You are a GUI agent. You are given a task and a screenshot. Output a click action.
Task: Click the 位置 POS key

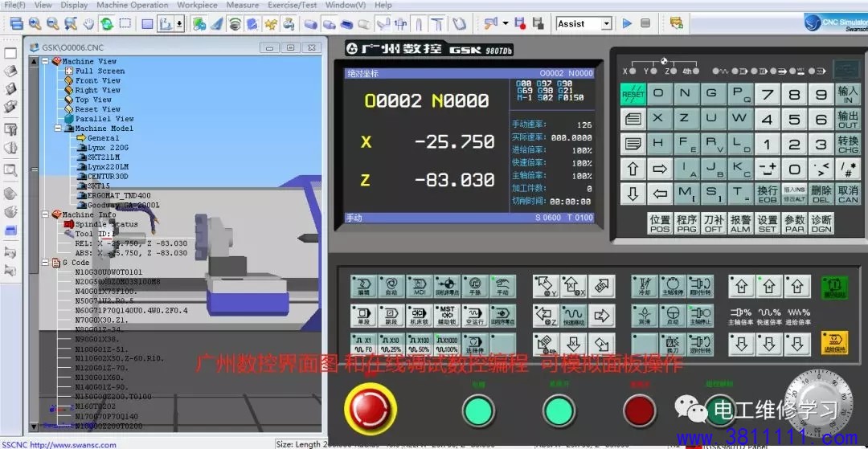660,224
